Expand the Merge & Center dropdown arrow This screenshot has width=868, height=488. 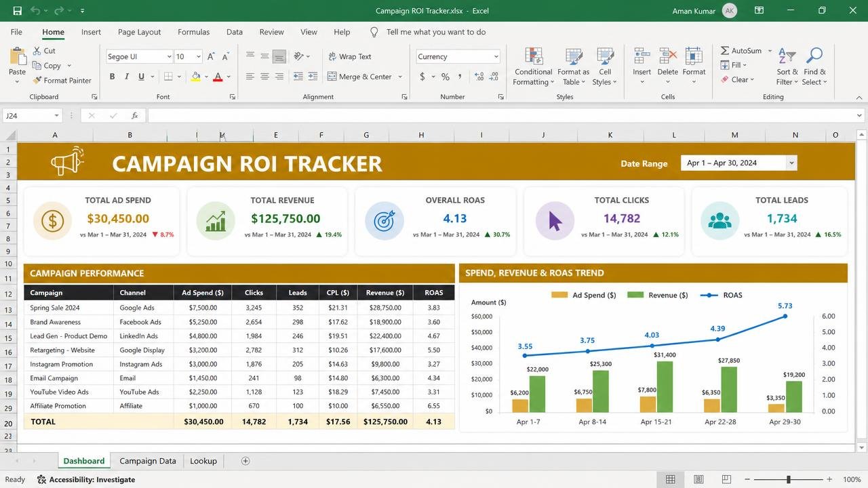pos(400,77)
